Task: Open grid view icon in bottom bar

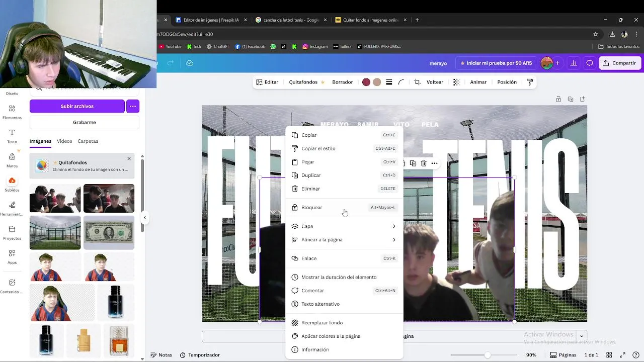Action: click(609, 355)
